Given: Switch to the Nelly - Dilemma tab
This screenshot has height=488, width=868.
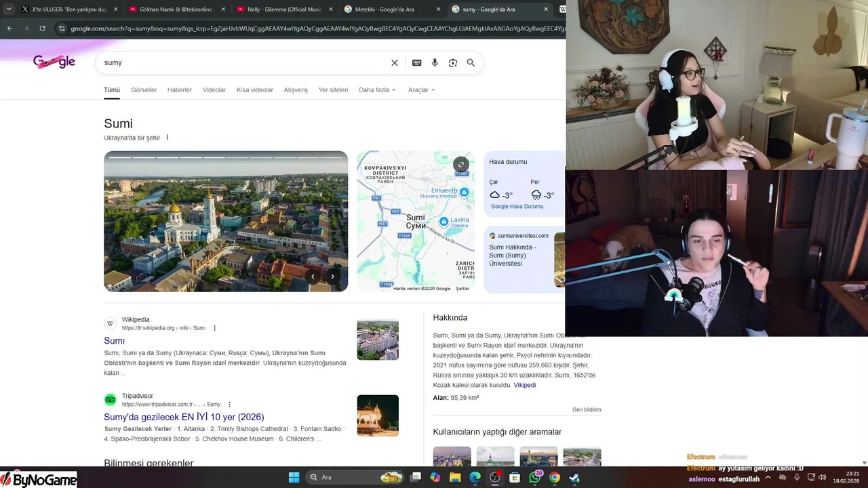Looking at the screenshot, I should (285, 9).
